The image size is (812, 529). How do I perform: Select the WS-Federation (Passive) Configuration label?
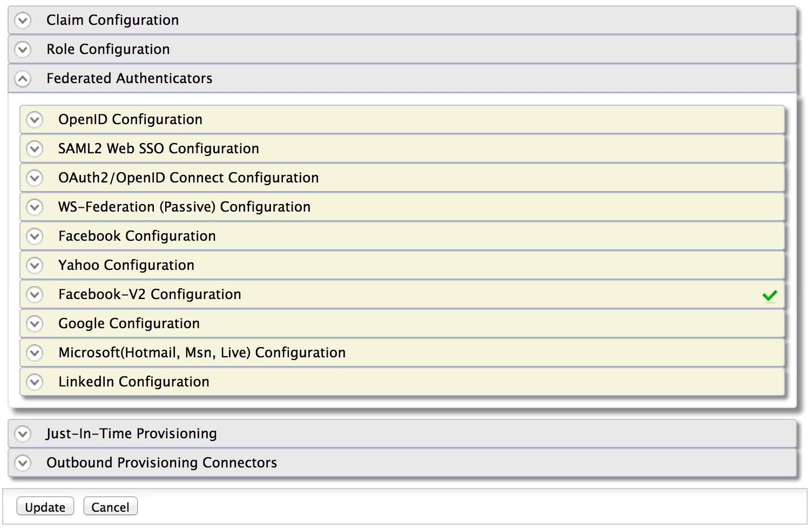point(184,207)
